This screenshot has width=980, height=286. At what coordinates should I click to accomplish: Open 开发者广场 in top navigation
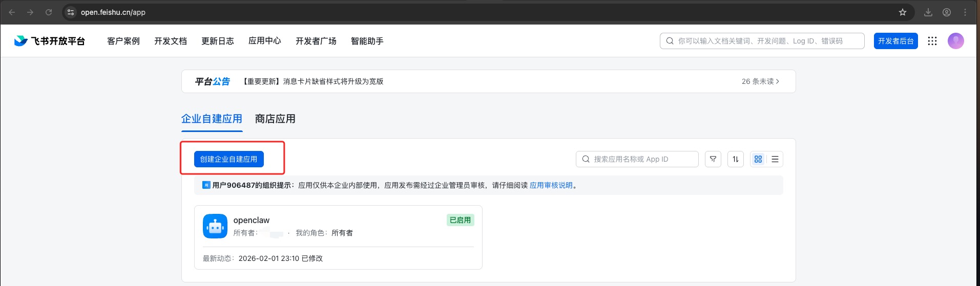316,41
